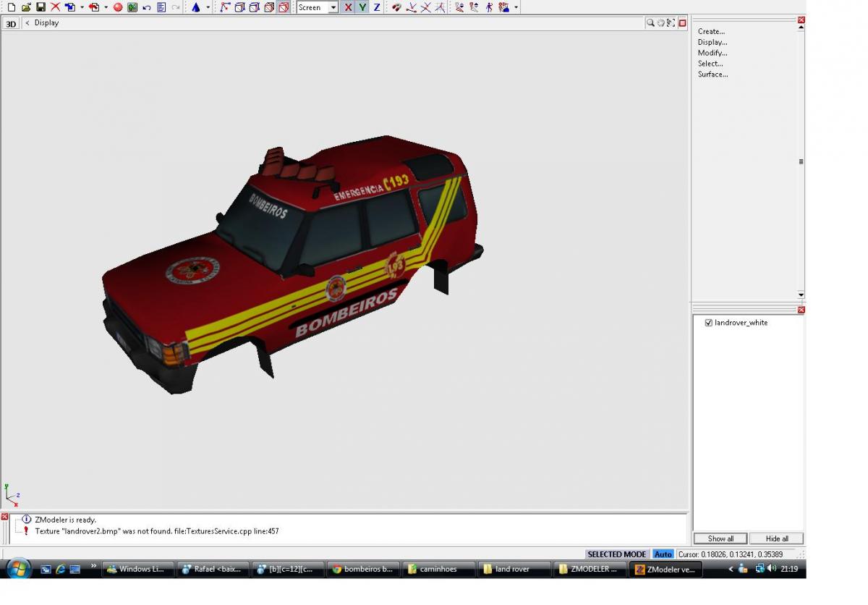Open the Create... command menu
The image size is (868, 605).
[x=711, y=31]
